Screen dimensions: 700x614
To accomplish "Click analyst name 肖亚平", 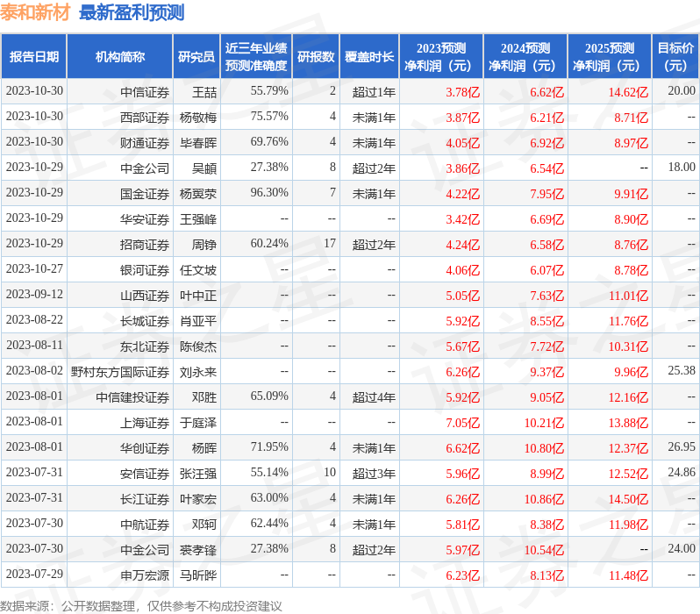I will [198, 322].
